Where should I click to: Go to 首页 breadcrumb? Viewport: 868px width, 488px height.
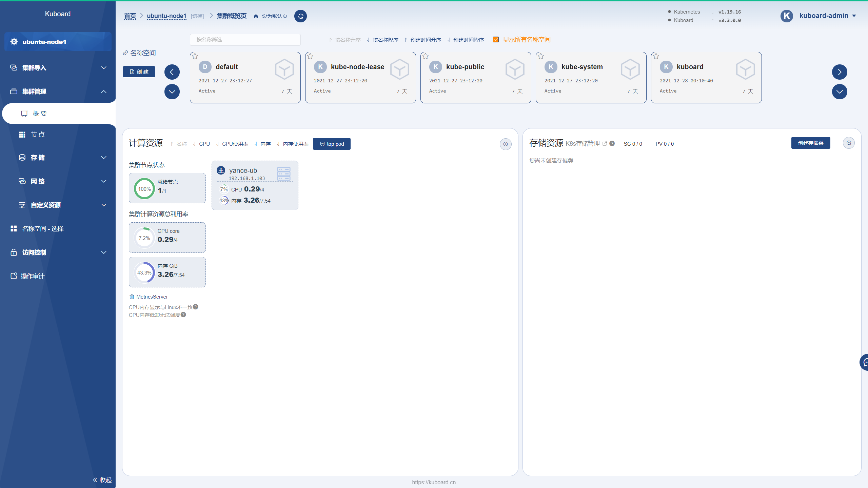point(130,16)
